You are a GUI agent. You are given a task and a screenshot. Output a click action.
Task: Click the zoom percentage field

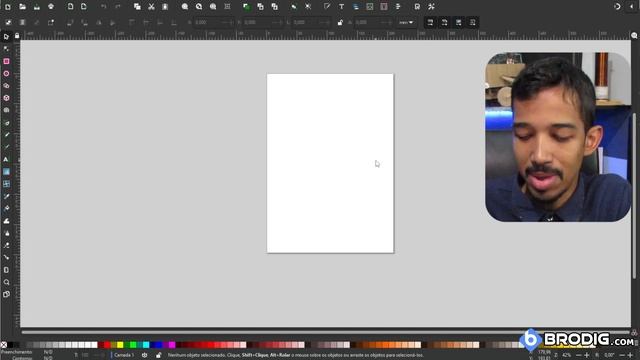[x=567, y=355]
